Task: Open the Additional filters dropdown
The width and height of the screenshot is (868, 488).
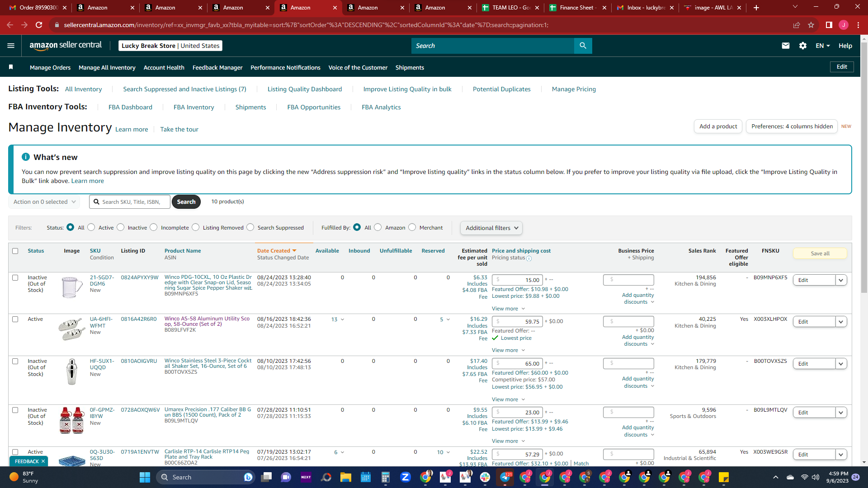Action: [x=491, y=228]
